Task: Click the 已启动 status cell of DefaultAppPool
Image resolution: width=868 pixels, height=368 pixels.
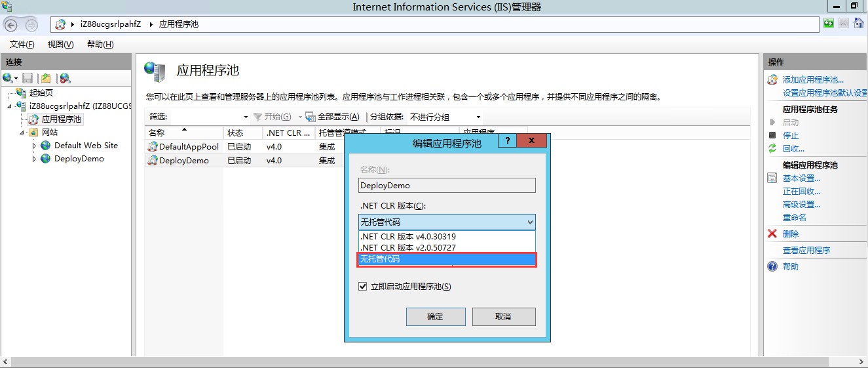Action: [x=239, y=147]
